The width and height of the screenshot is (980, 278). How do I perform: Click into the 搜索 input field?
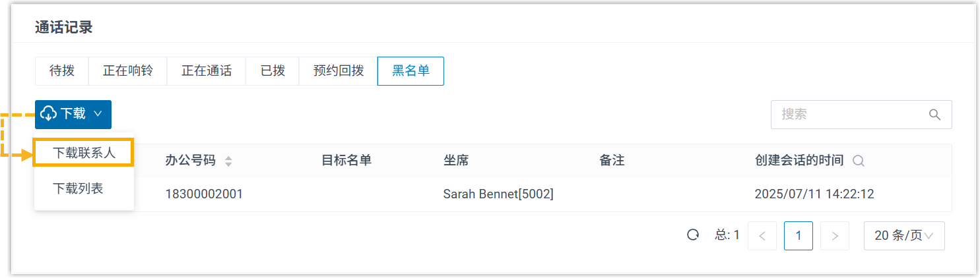(x=848, y=115)
